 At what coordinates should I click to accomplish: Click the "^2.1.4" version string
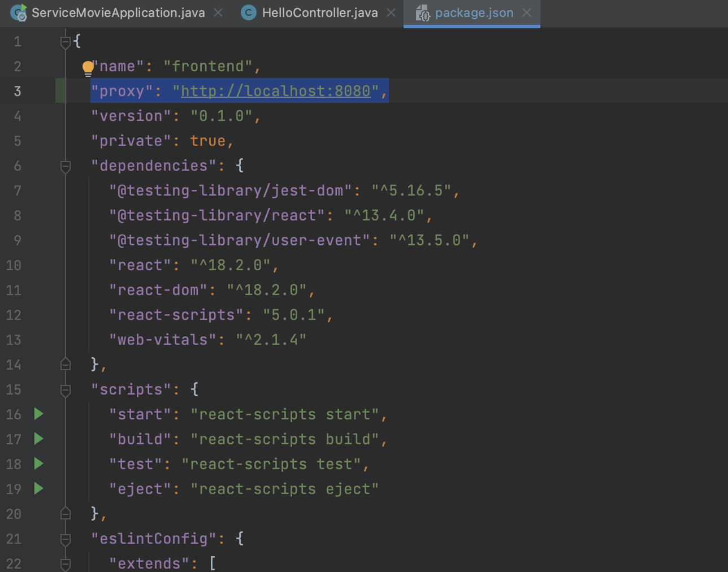tap(271, 340)
